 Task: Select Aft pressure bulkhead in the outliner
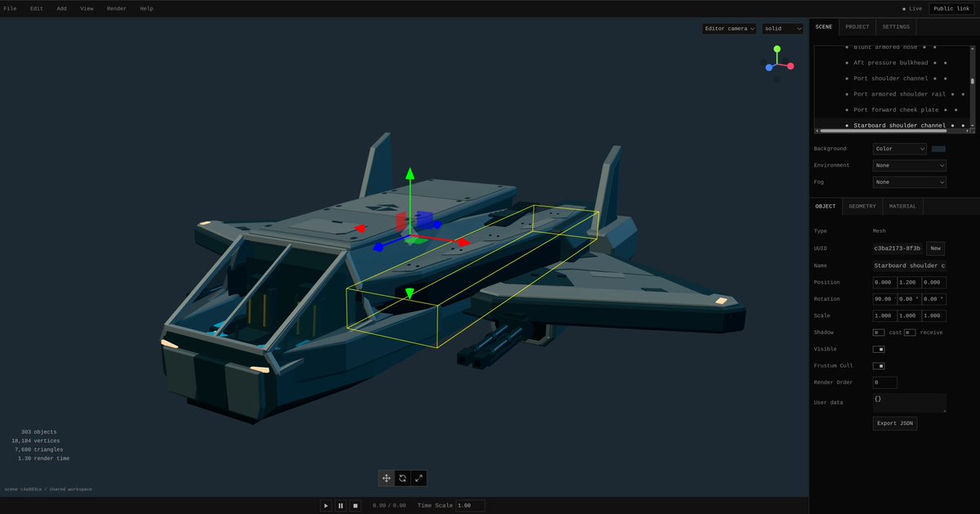pos(891,63)
